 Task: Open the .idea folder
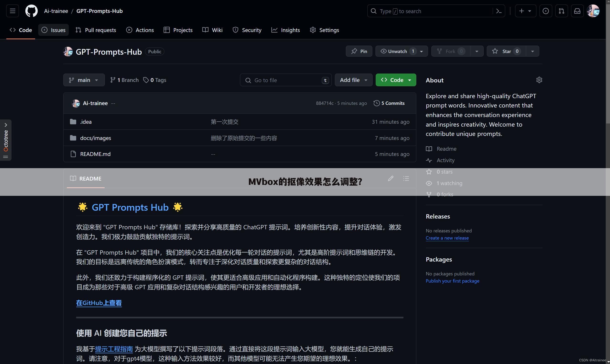(86, 122)
